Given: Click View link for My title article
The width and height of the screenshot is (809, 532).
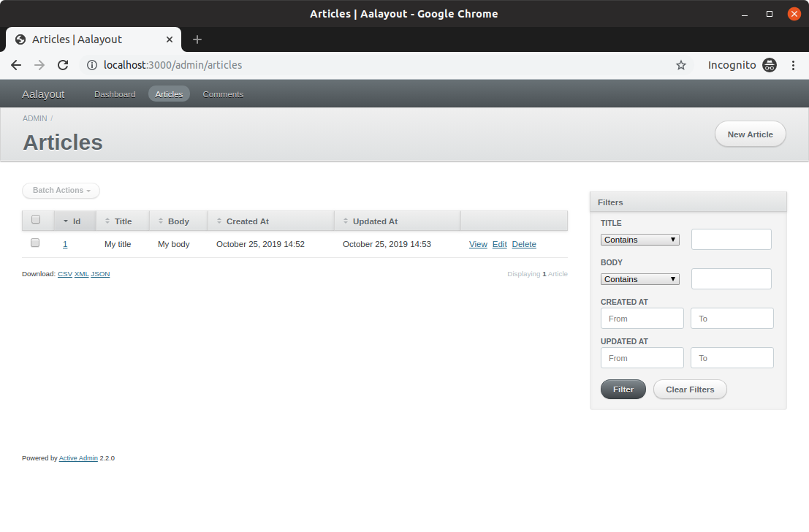Looking at the screenshot, I should point(478,244).
